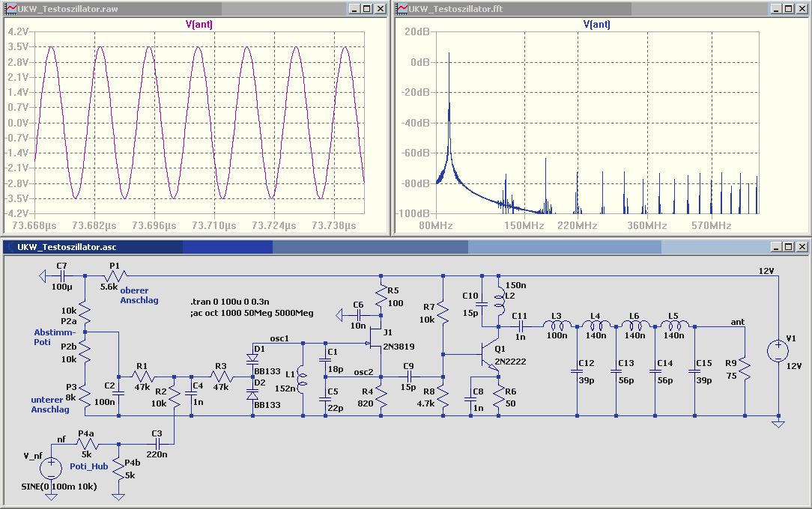Select varactor diode D1 BB133
812x509 pixels.
tap(252, 358)
